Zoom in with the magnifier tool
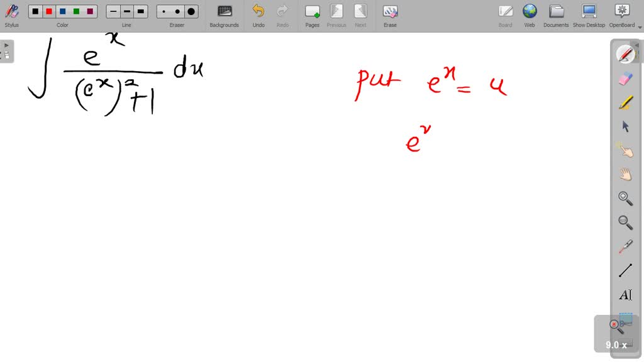 625,198
